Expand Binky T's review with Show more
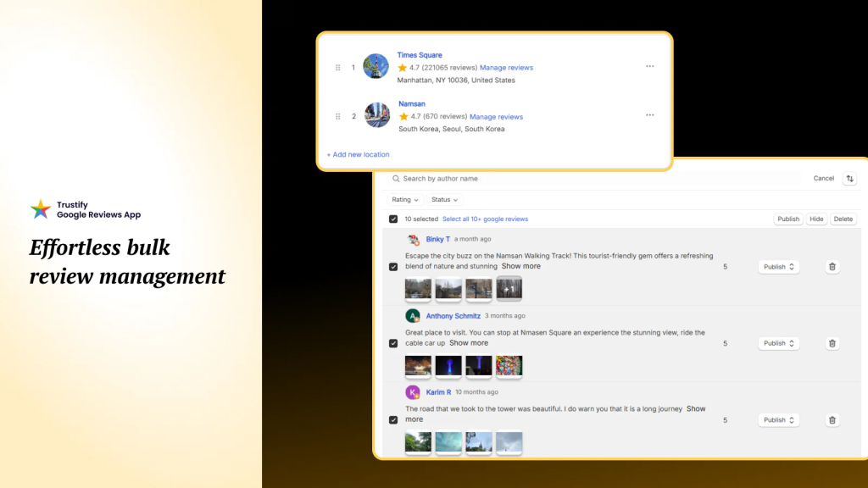Viewport: 868px width, 488px height. point(521,266)
